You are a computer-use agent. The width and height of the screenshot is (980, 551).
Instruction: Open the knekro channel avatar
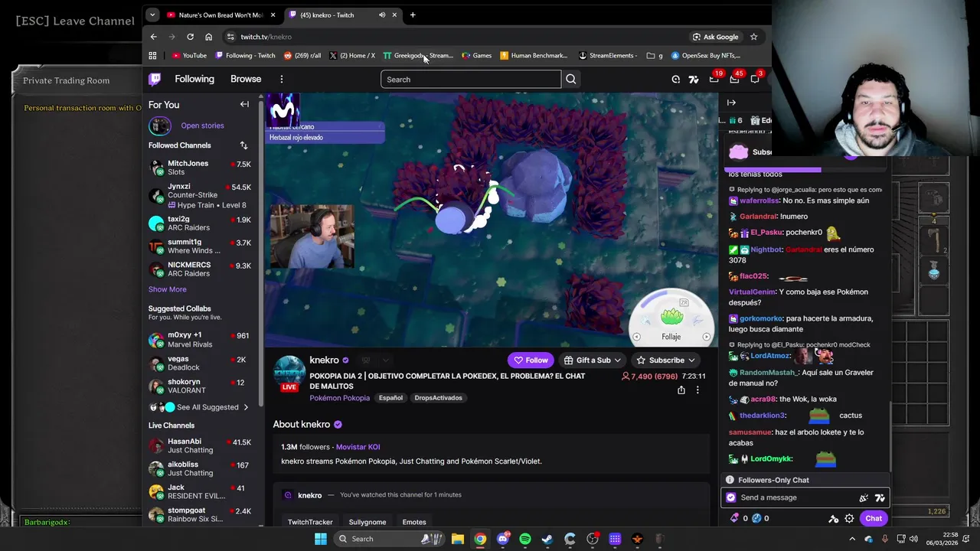[289, 373]
